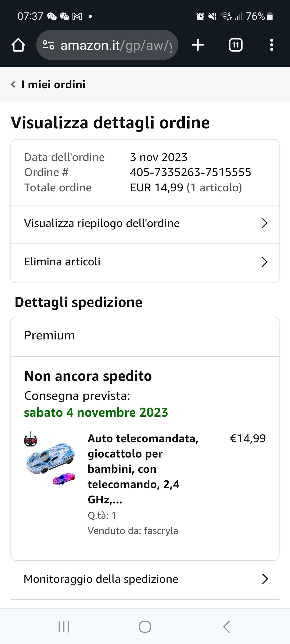Expand 'Visualizza riepilogo dell'ordine' chevron
290x644 pixels.
(264, 223)
